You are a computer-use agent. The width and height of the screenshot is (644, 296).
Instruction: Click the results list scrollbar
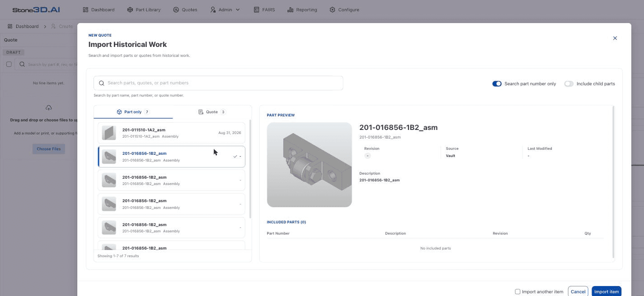250,169
